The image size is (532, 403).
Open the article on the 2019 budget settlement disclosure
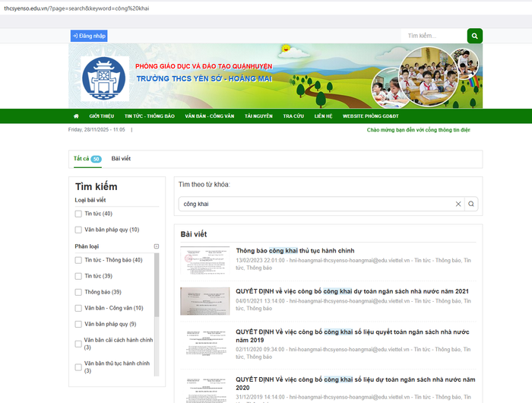[353, 336]
